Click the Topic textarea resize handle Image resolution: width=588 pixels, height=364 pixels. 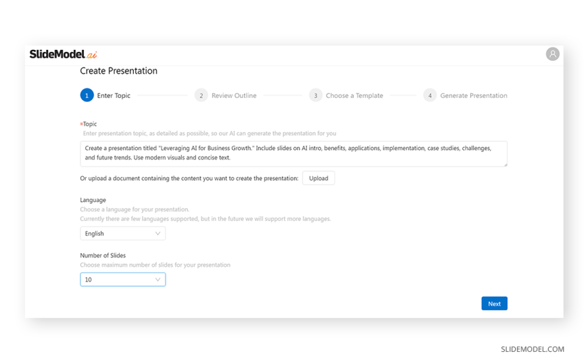tap(505, 164)
